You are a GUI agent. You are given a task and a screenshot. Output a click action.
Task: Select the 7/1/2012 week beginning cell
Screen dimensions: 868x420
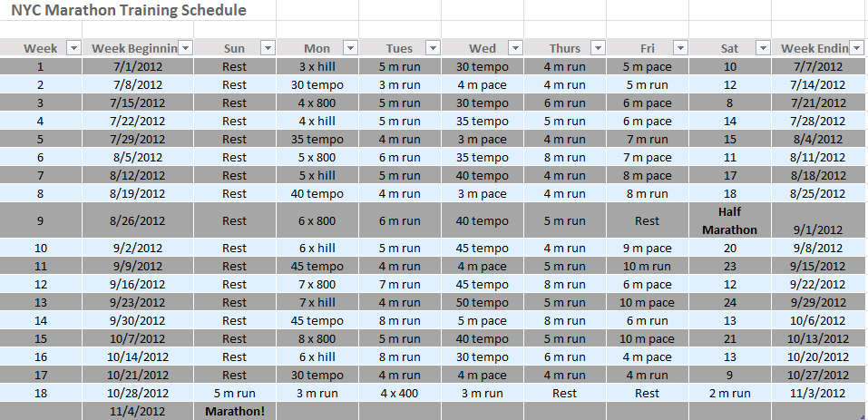pyautogui.click(x=138, y=66)
